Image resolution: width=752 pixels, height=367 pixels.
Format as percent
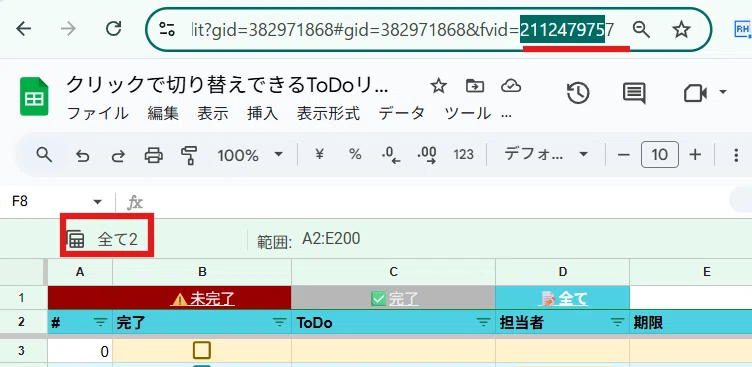pos(355,154)
